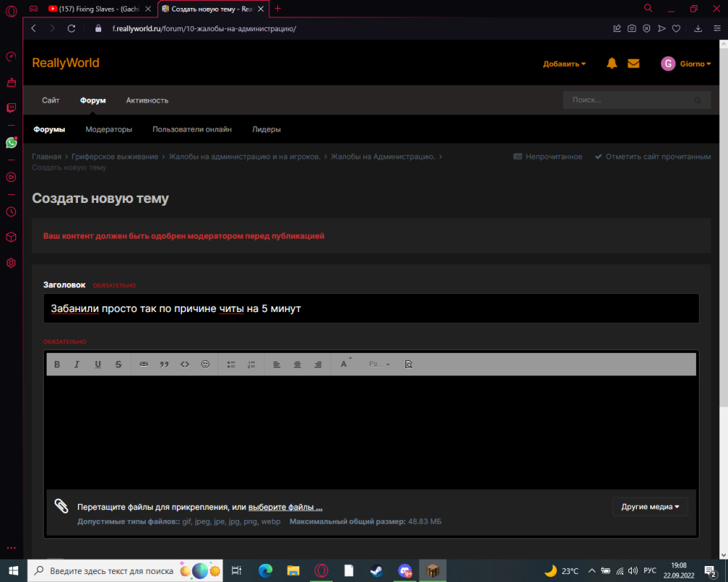Viewport: 728px width, 582px height.
Task: Insert a link via the editor toolbar
Action: [143, 364]
